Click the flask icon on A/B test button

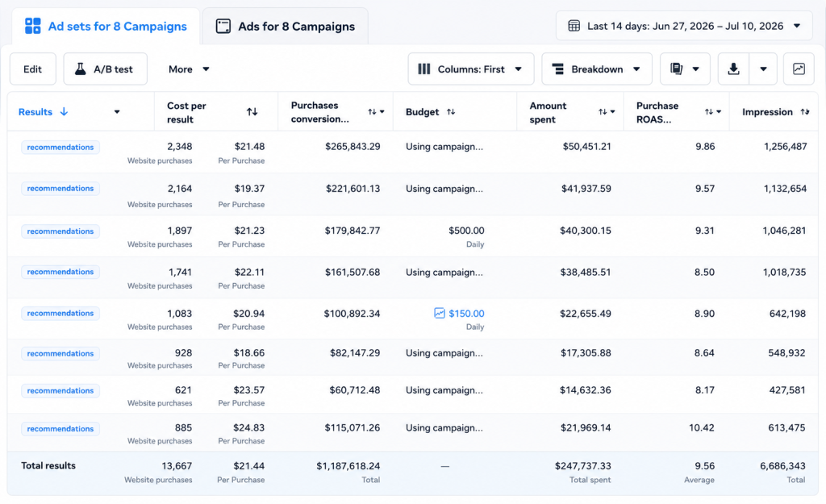(80, 69)
